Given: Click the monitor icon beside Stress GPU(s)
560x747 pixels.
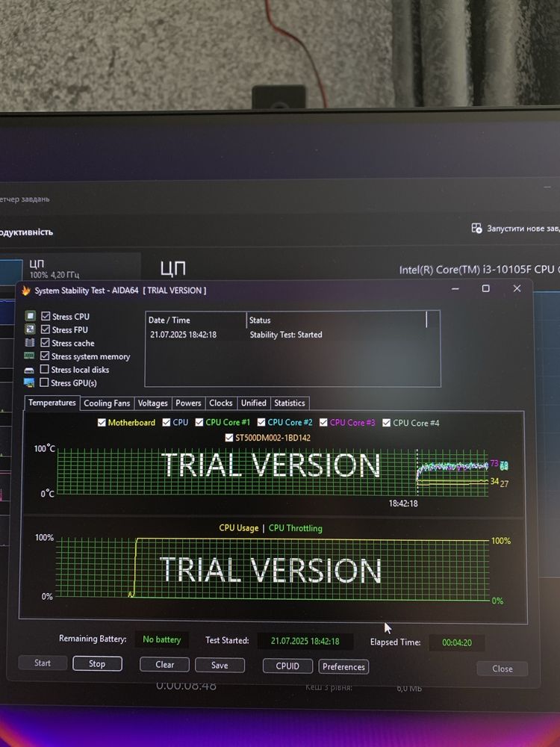Looking at the screenshot, I should point(29,382).
